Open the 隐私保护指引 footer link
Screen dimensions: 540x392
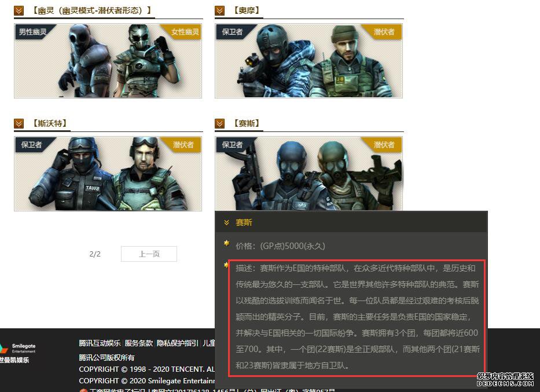tap(177, 343)
